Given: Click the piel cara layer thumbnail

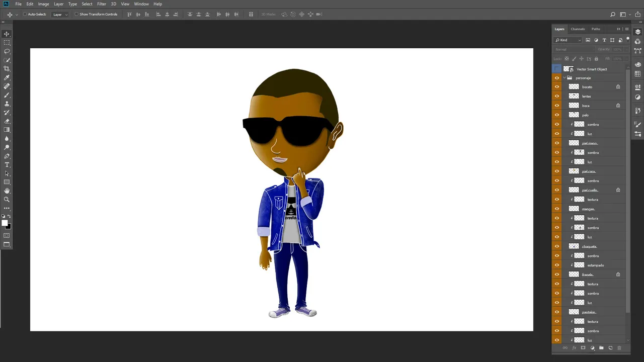Looking at the screenshot, I should click(x=574, y=171).
